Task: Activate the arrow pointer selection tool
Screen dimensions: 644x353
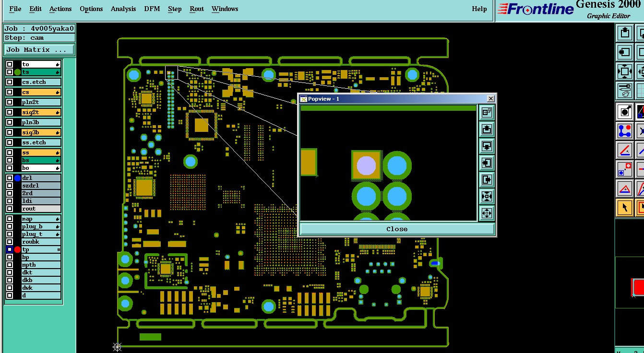Action: (624, 207)
